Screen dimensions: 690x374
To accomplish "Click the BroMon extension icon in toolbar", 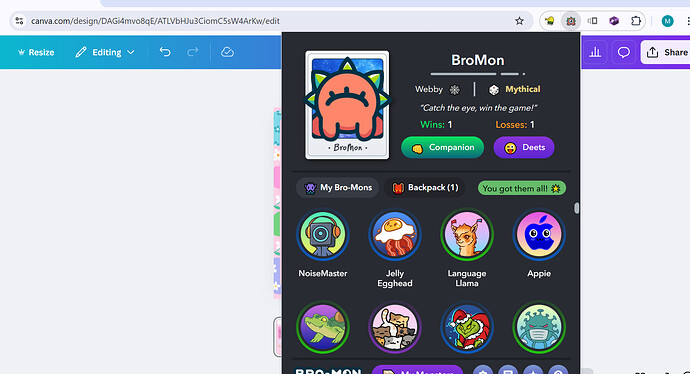I will tap(571, 21).
